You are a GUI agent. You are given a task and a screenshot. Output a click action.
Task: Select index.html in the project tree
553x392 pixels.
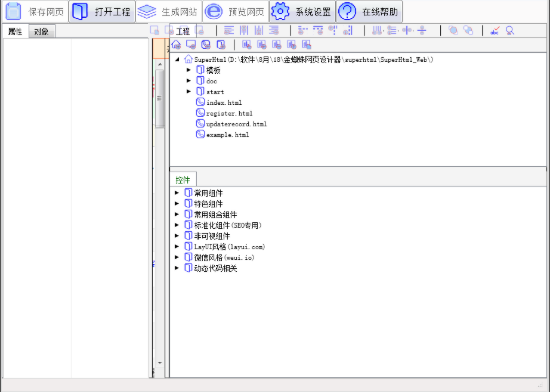pos(224,103)
